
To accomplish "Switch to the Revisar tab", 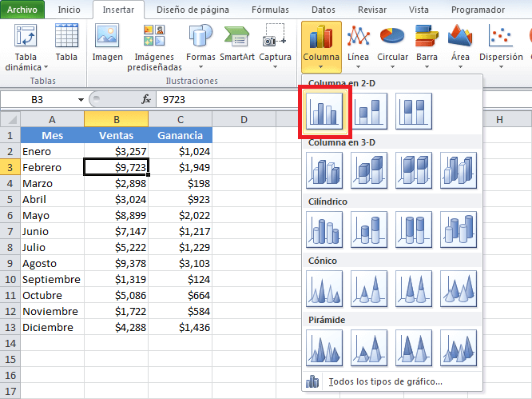I will coord(372,10).
